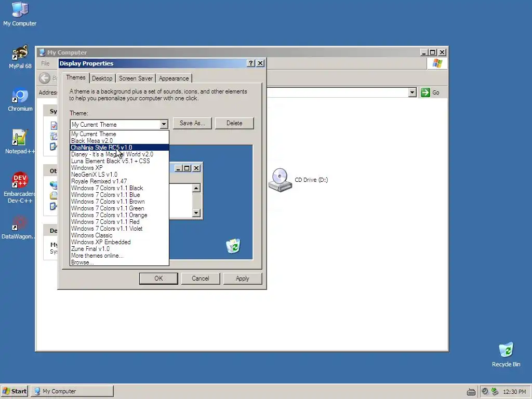Open the Screen Saver tab
The height and width of the screenshot is (399, 532).
(x=136, y=78)
